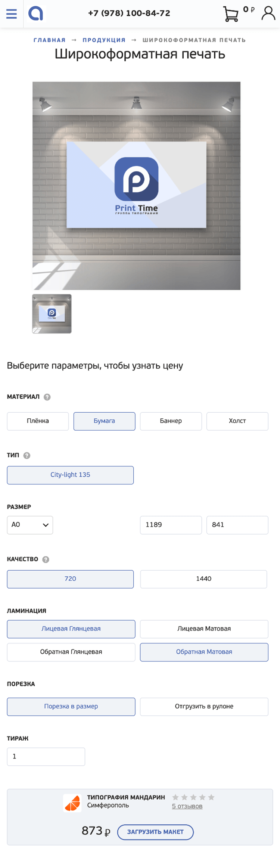The height and width of the screenshot is (868, 280).
Task: Open the shopping cart
Action: (x=231, y=14)
